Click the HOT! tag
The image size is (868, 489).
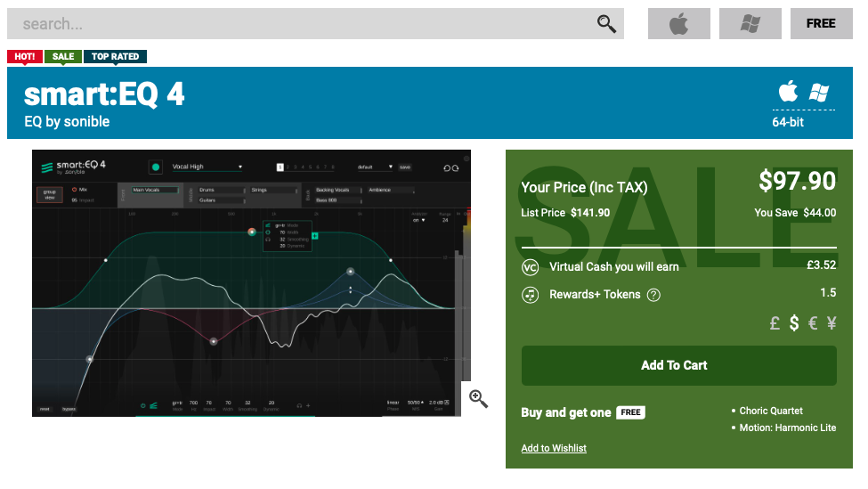25,56
